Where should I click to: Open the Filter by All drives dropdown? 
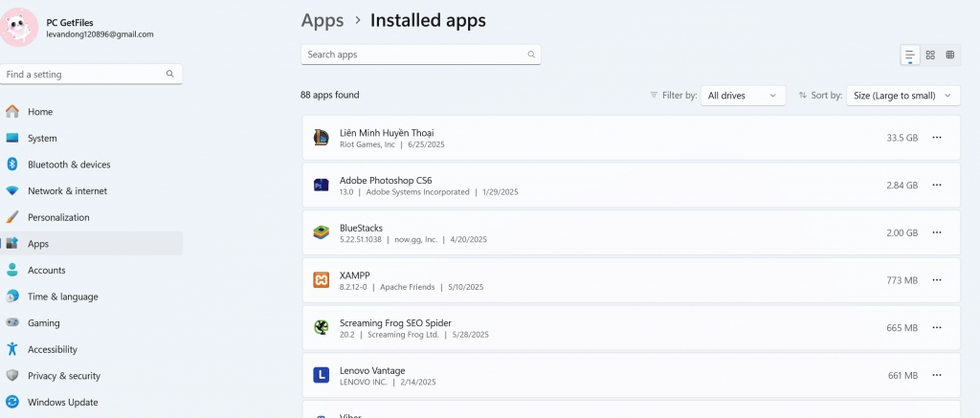coord(743,96)
